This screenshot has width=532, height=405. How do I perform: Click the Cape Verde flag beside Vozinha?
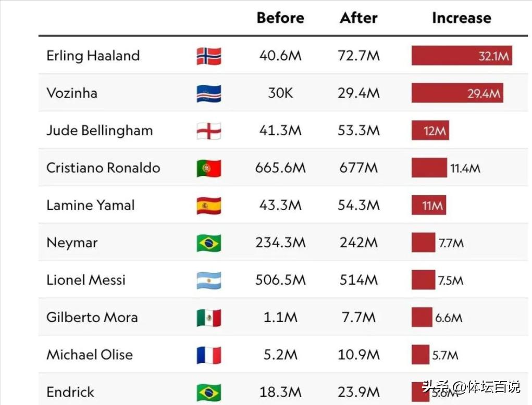(x=208, y=93)
